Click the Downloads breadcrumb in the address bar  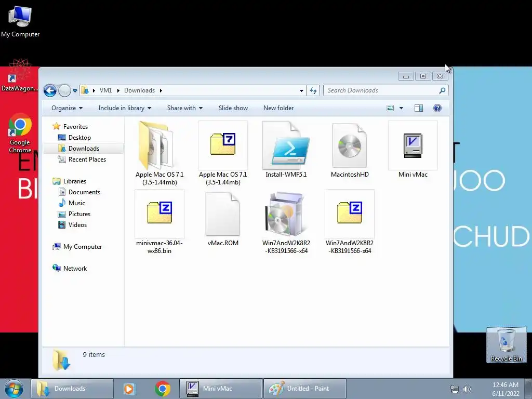(139, 90)
